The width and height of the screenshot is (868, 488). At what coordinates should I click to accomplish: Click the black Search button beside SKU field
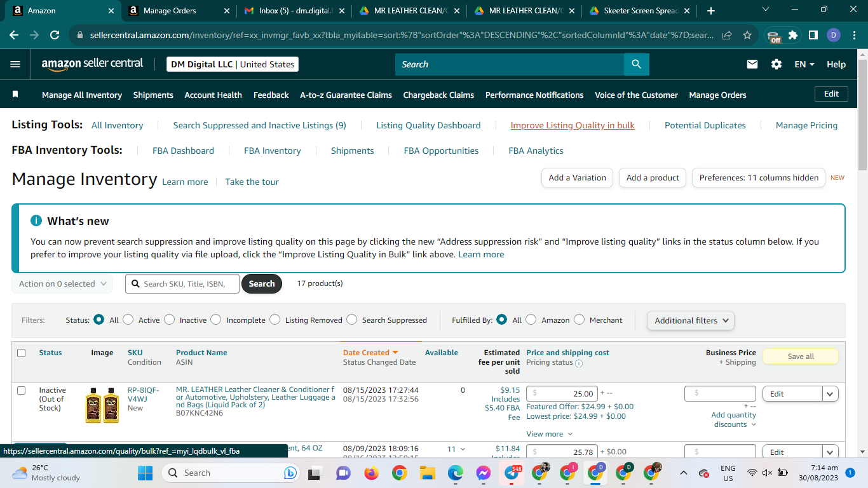point(261,284)
